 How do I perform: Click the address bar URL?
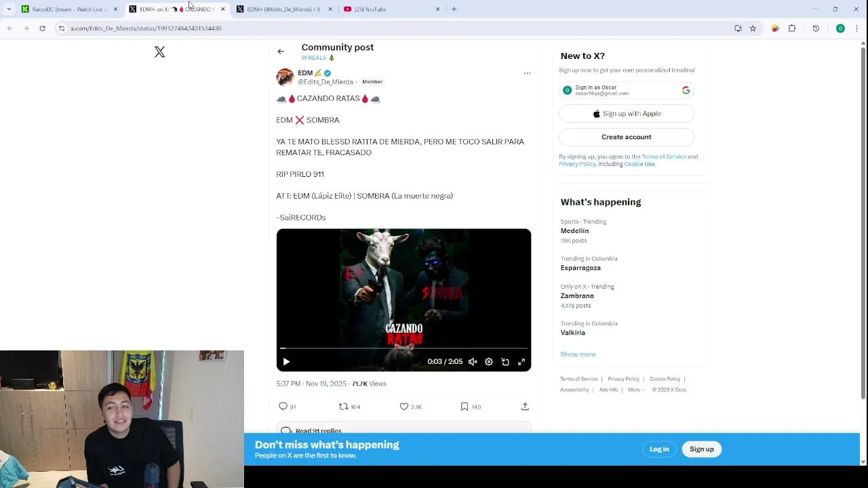tap(146, 28)
